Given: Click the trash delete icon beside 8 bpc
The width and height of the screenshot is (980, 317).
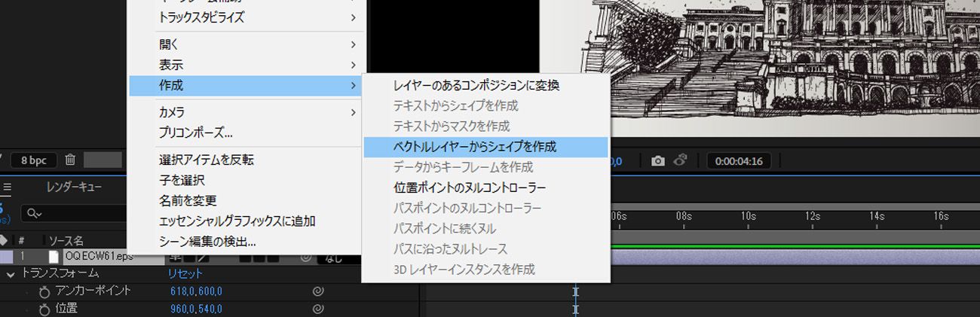Looking at the screenshot, I should [x=70, y=160].
